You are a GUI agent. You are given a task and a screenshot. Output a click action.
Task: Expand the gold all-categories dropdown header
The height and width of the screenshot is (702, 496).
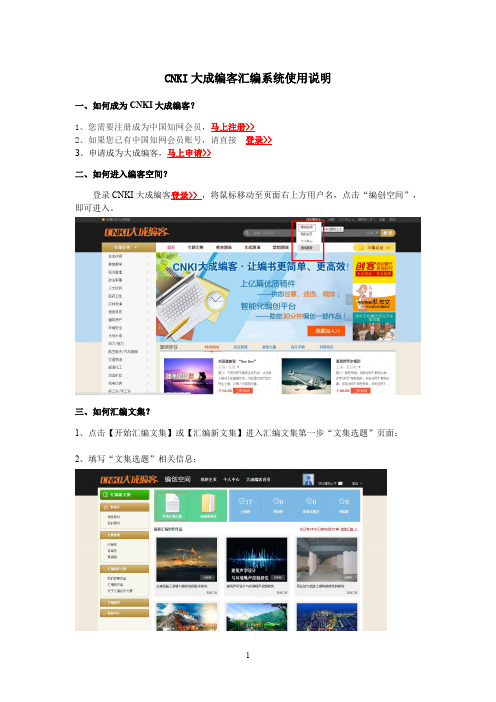[x=128, y=247]
